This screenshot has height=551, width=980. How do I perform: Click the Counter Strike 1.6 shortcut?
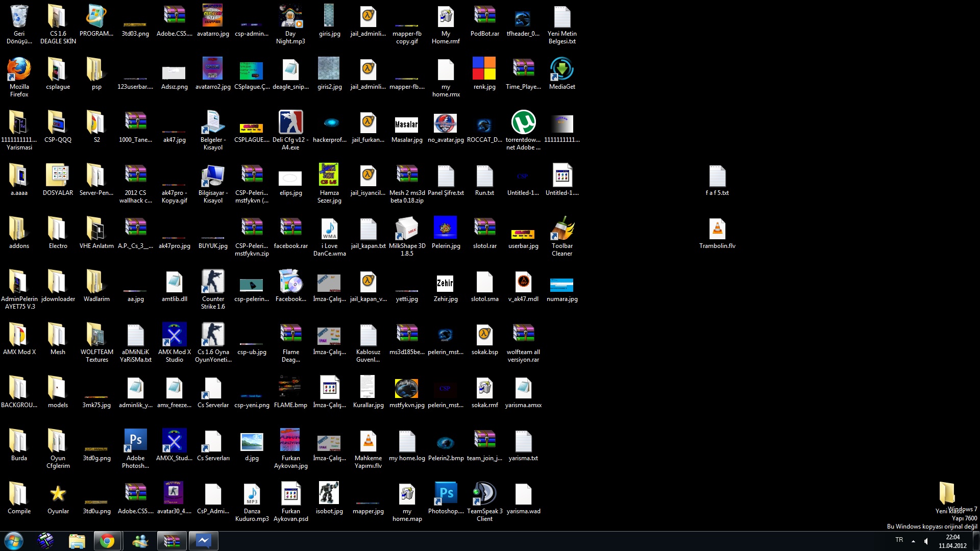coord(213,282)
